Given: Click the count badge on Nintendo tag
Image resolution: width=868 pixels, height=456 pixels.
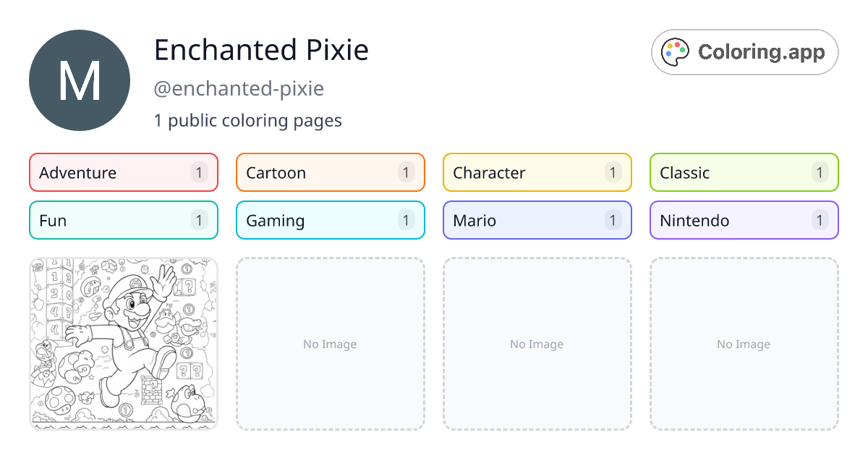Looking at the screenshot, I should pyautogui.click(x=820, y=220).
